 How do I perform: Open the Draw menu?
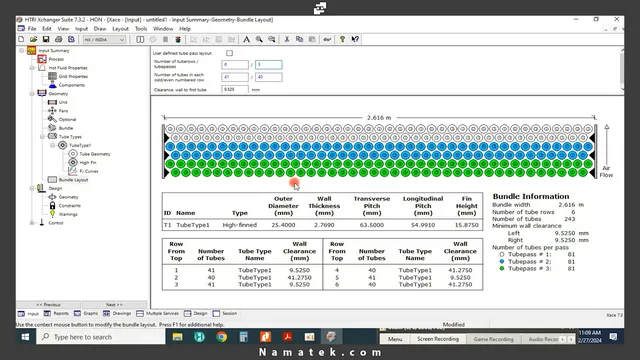point(100,29)
